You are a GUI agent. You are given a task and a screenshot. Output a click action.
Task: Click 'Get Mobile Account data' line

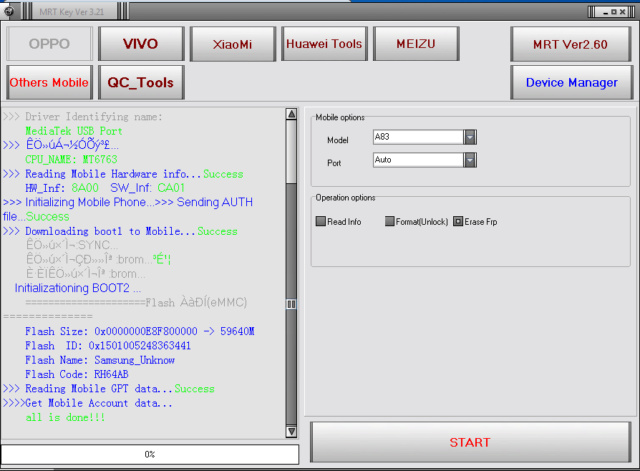pos(88,403)
